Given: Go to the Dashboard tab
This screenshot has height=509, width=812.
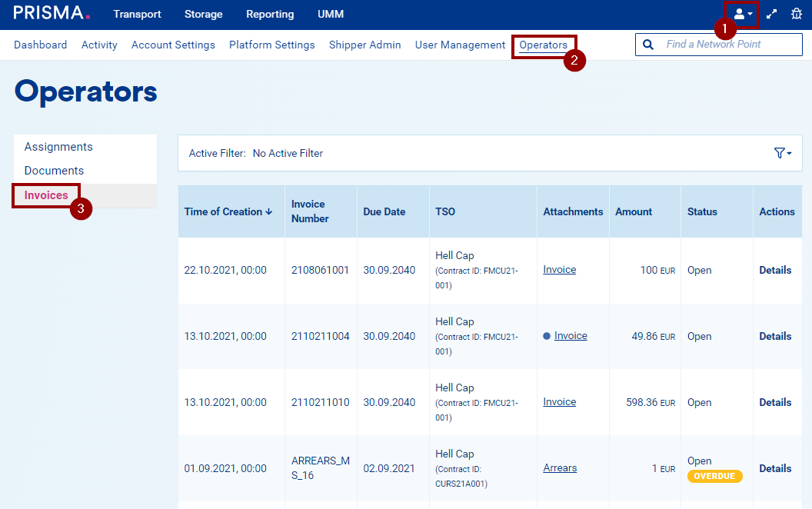Looking at the screenshot, I should (x=40, y=45).
